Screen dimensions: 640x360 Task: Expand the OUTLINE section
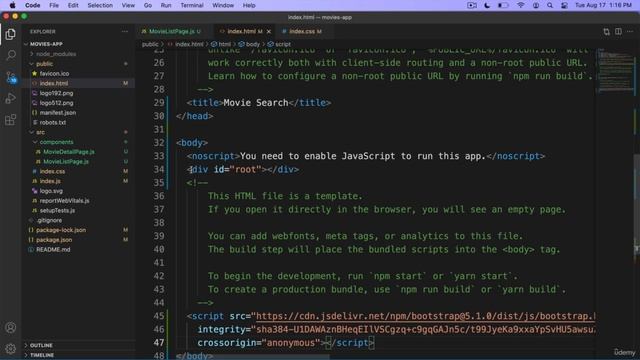(x=41, y=345)
